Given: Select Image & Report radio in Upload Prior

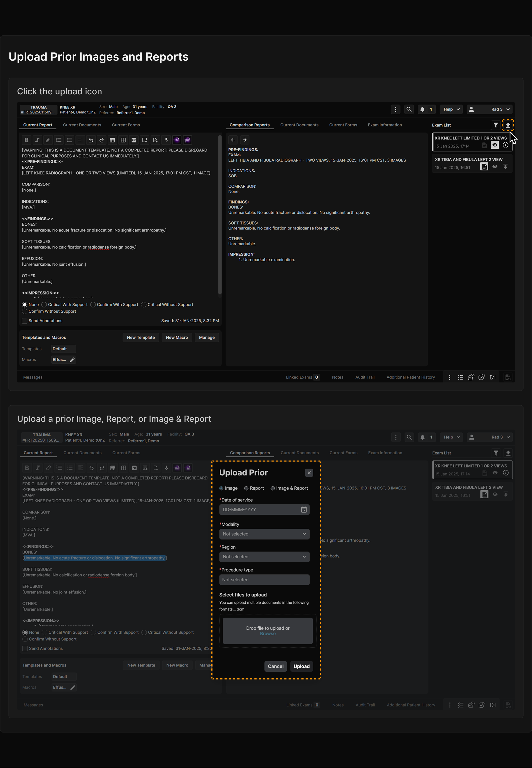Looking at the screenshot, I should tap(273, 488).
